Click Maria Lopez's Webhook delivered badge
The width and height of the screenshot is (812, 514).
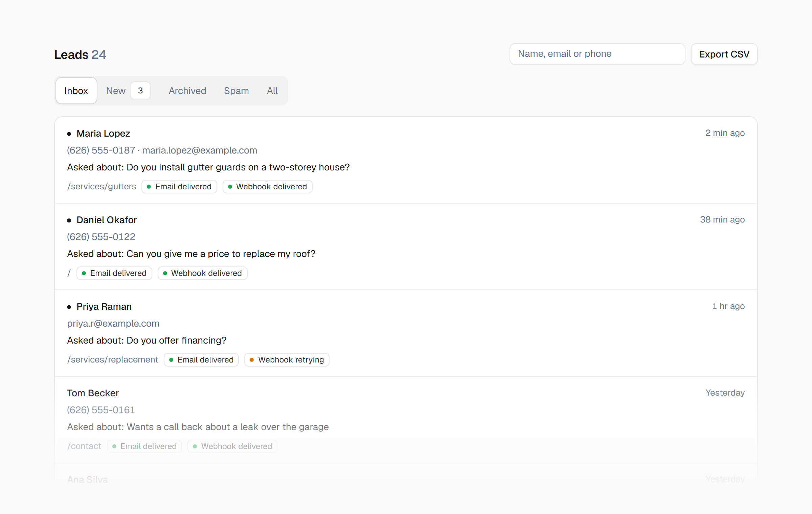click(267, 187)
